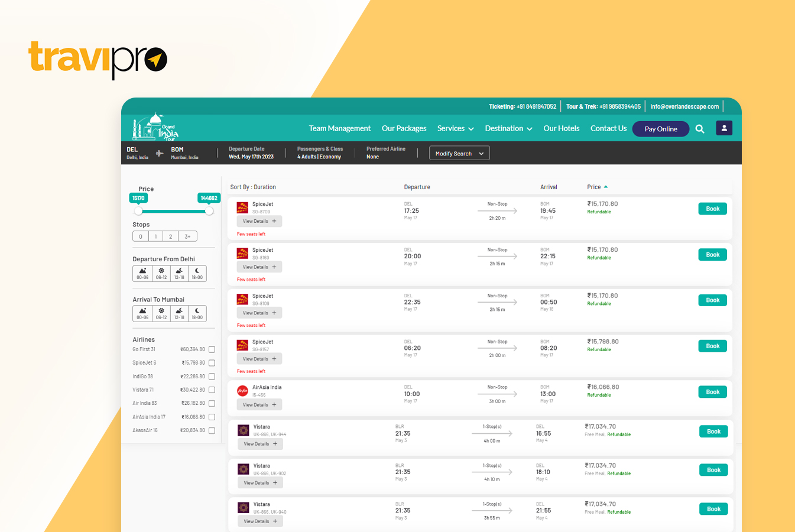Screen dimensions: 795x532
Task: Click Vistara logo on UK-866, UK-940 flight
Action: pos(243,508)
